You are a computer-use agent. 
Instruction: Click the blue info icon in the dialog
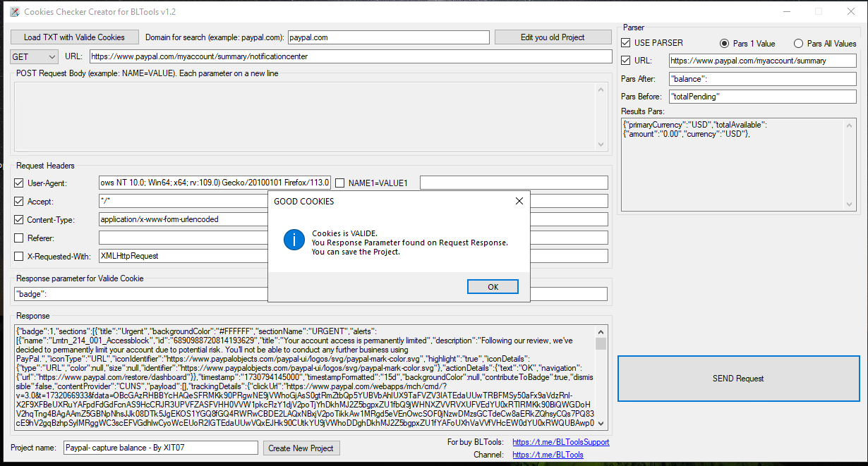(294, 240)
